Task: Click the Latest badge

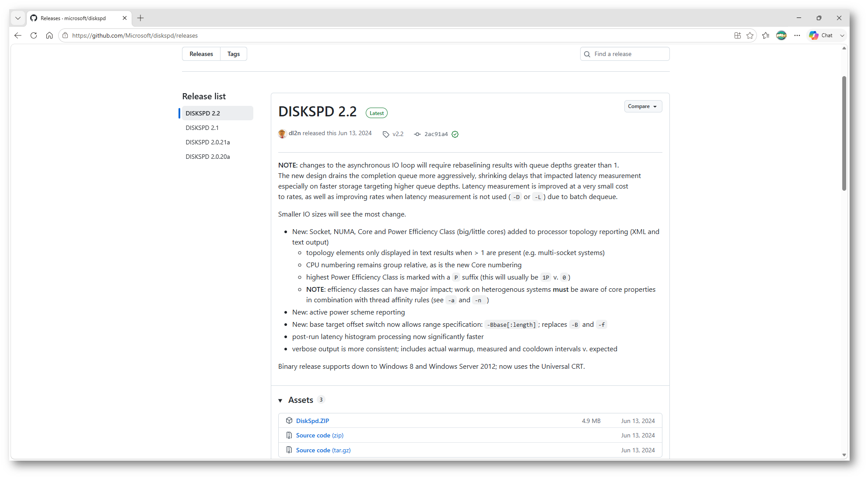Action: pyautogui.click(x=377, y=113)
